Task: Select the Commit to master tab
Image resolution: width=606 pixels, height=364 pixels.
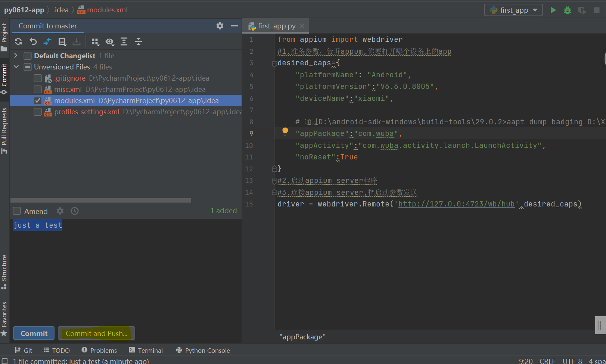Action: coord(47,26)
